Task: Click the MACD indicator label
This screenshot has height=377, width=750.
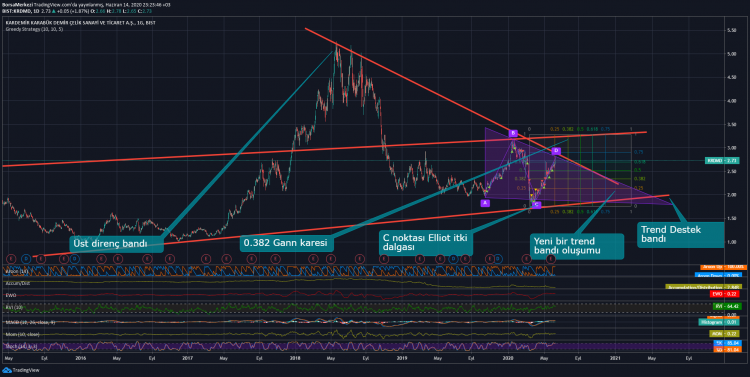Action: tap(30, 322)
